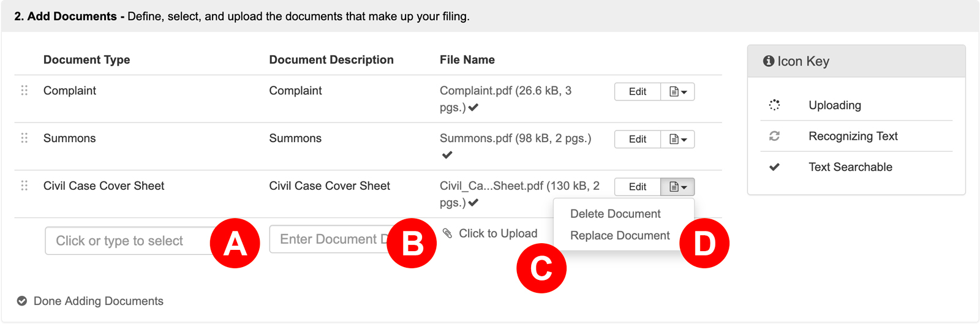This screenshot has width=980, height=324.
Task: Close document dropdown for Civil Case Cover Sheet
Action: tap(677, 187)
